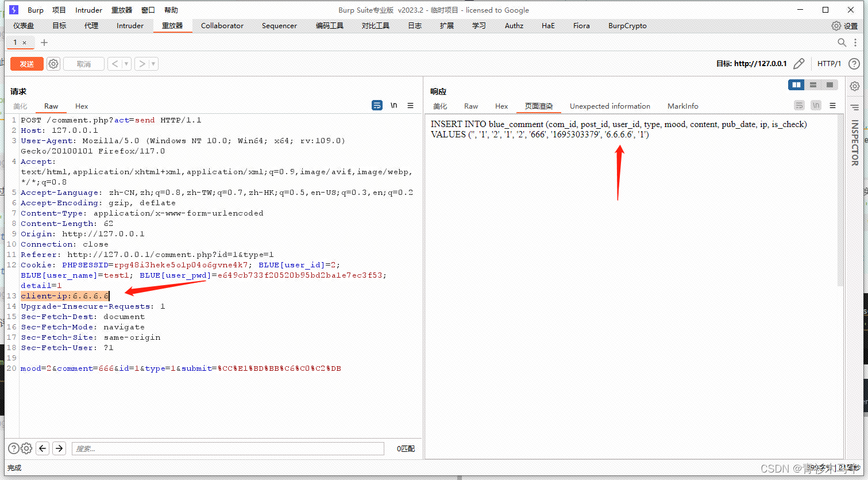868x480 pixels.
Task: Open the Authz extension tab
Action: tap(514, 26)
